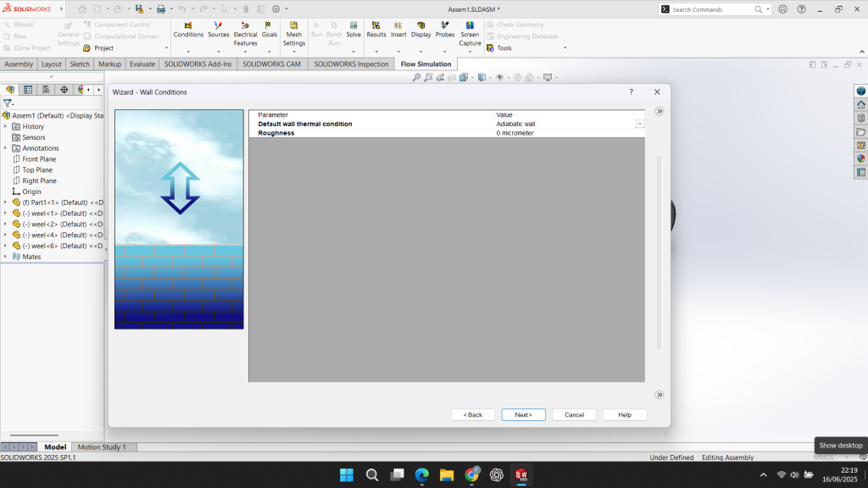The image size is (868, 488).
Task: Expand the Mates folder in the tree
Action: point(5,257)
